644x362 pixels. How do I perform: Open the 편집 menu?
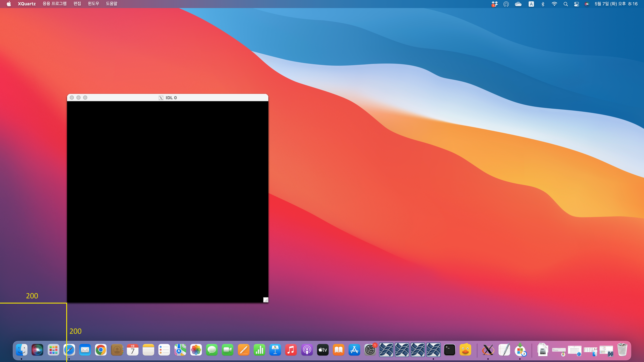(77, 4)
